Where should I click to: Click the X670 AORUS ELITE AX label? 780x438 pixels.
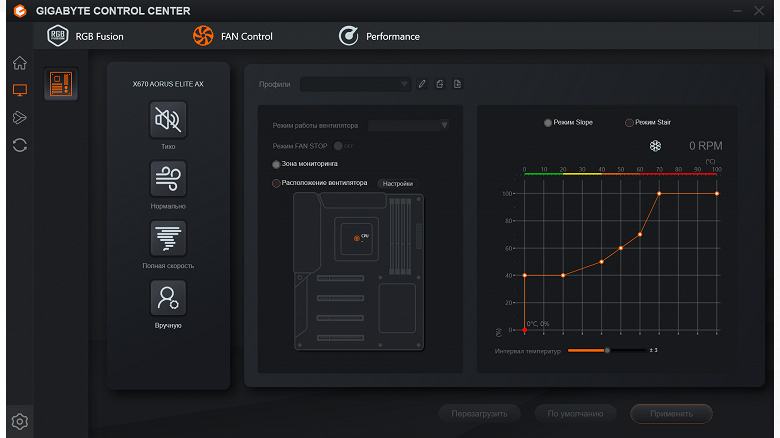[168, 84]
